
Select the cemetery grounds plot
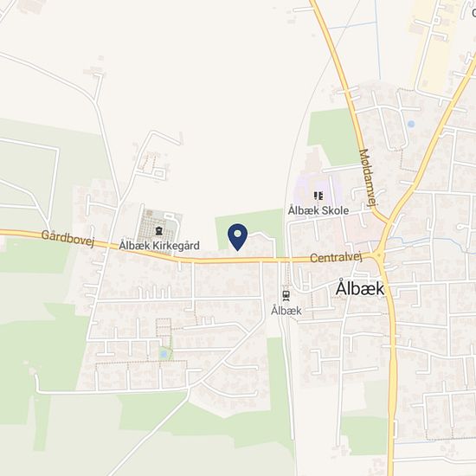[x=158, y=229]
